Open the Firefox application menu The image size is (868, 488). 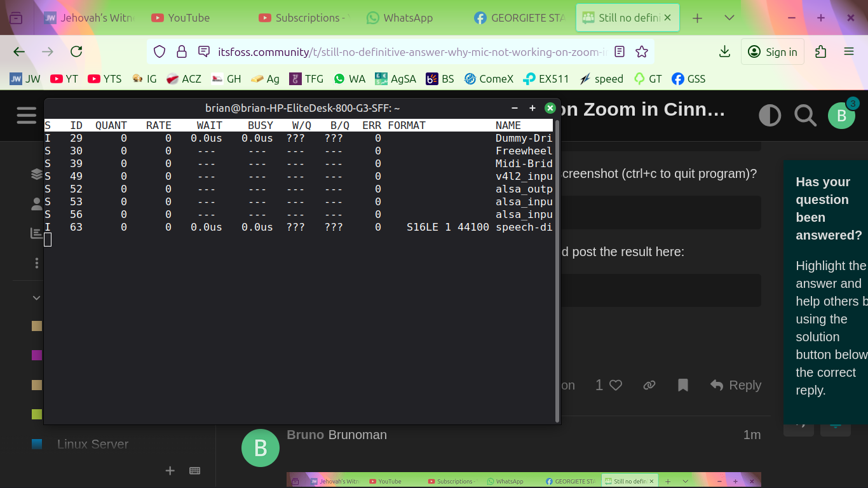pyautogui.click(x=849, y=52)
